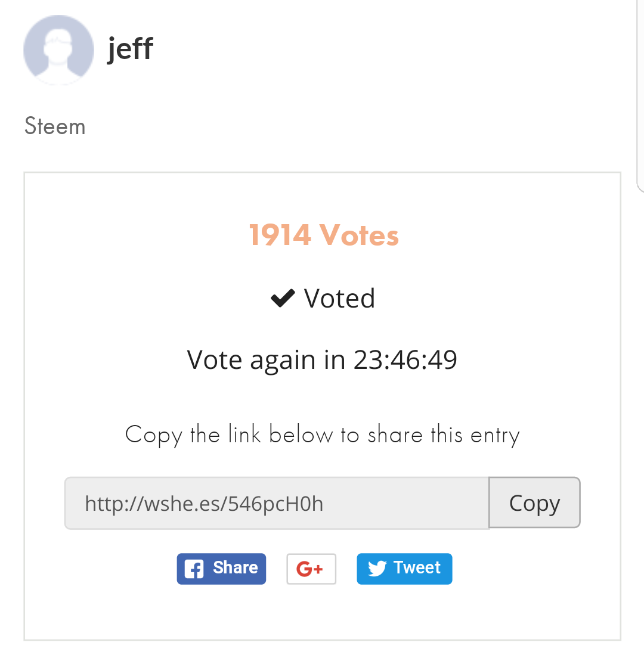Click the Copy button beside the link

point(535,502)
